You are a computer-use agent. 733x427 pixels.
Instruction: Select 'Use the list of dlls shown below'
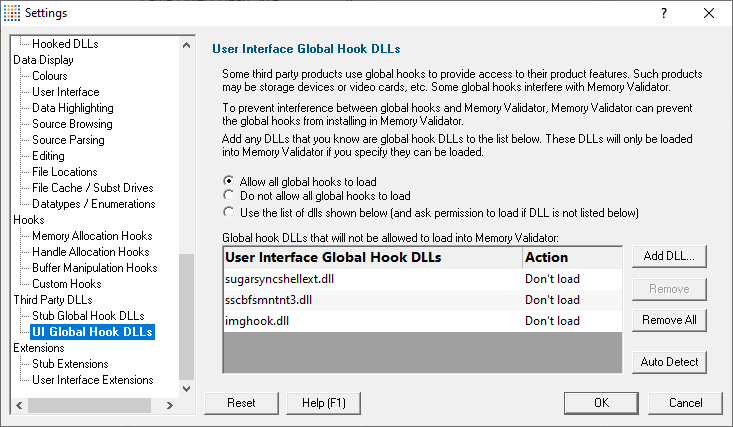(229, 212)
